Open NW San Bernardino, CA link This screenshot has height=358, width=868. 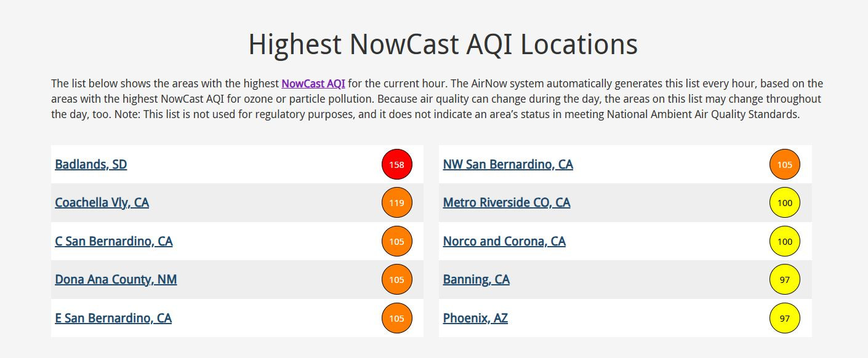pos(508,164)
